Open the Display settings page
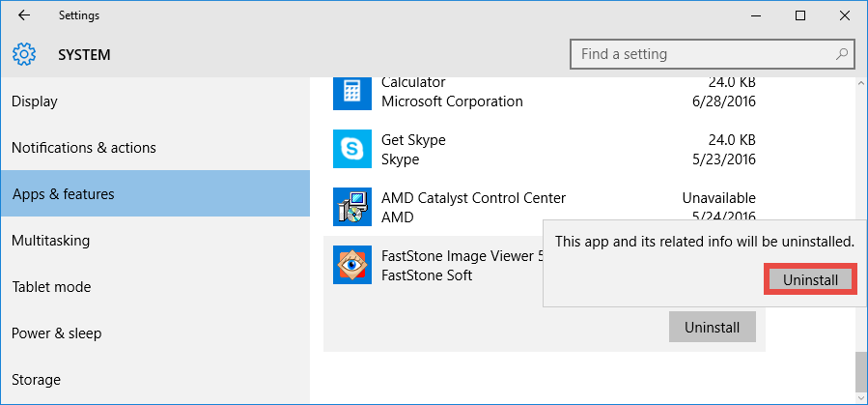Image resolution: width=868 pixels, height=405 pixels. tap(155, 101)
